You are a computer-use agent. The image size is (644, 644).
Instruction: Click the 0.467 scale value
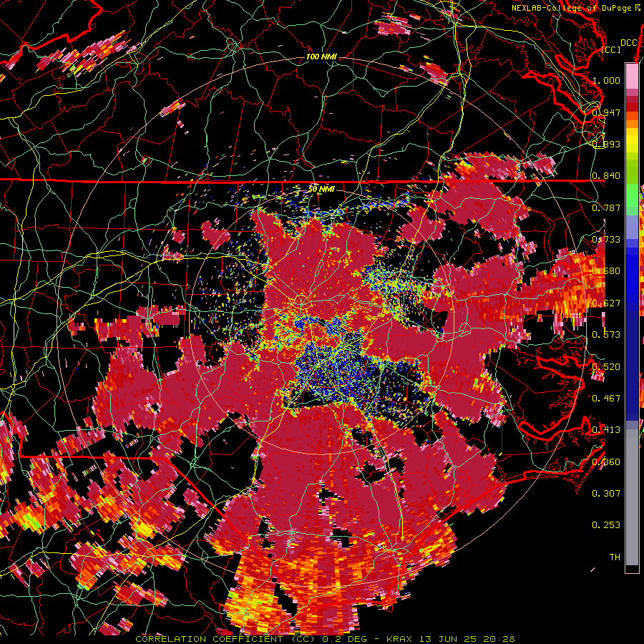click(x=606, y=399)
